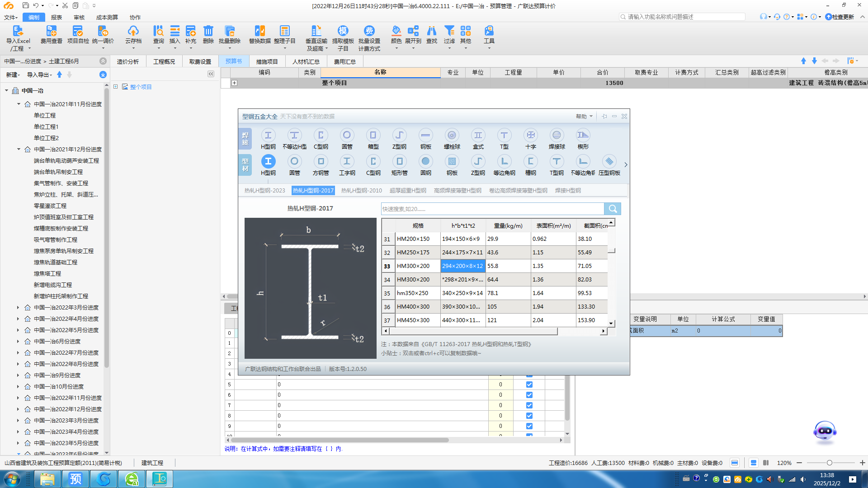Toggle the checkbox in row 9
Screen dimensions: 868x488
(529, 426)
